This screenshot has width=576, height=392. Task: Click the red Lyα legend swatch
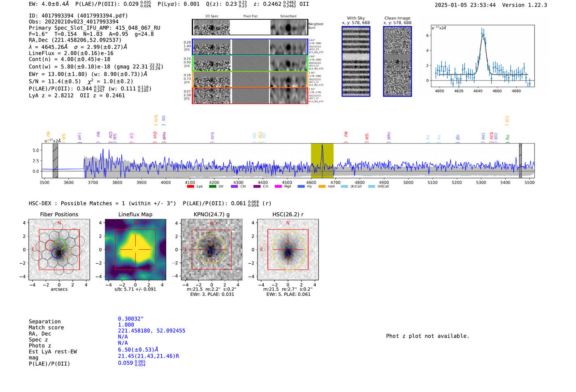(190, 186)
